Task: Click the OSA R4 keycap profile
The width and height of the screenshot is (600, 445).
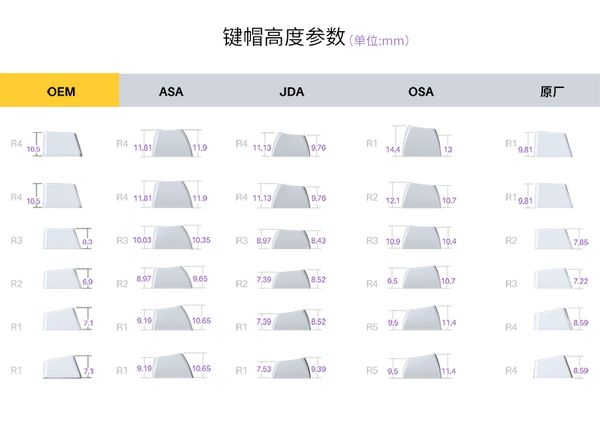Action: pos(419,281)
